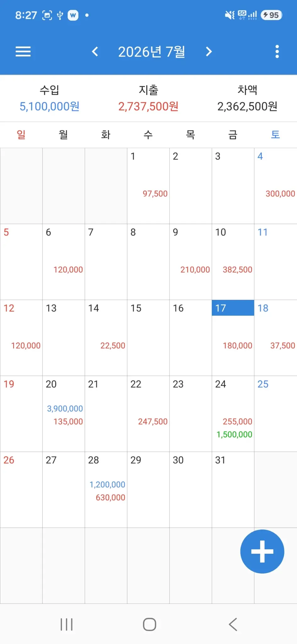297x644 pixels.
Task: Go to previous month with left chevron
Action: tap(95, 52)
